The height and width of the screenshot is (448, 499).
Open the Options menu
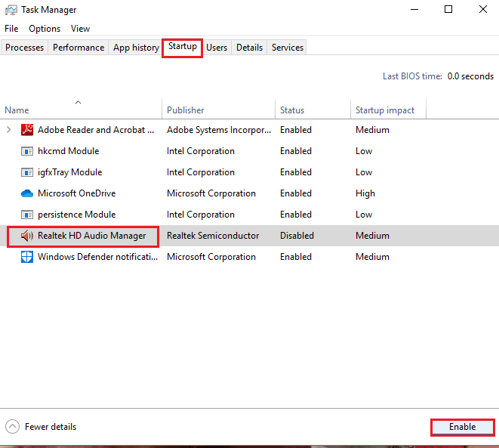(45, 29)
